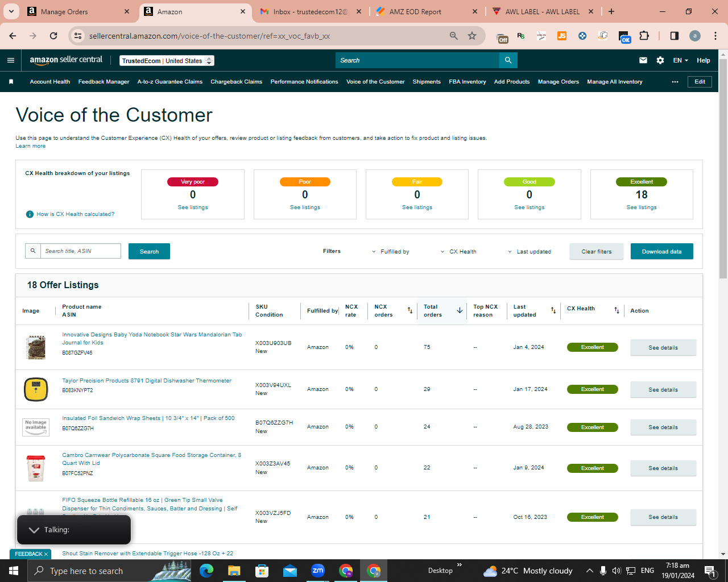
Task: Open Feedback Manager in navigation bar
Action: coord(104,82)
